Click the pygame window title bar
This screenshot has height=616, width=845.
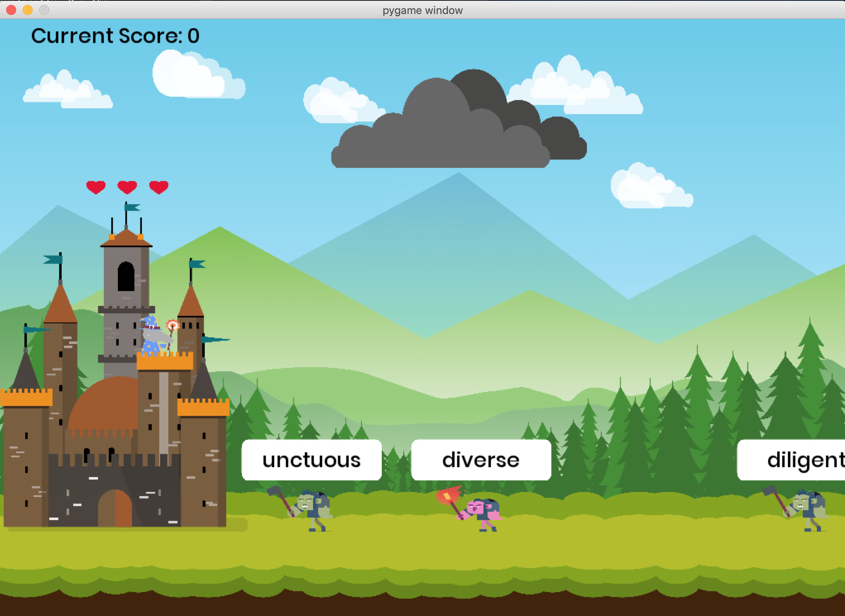coord(422,10)
